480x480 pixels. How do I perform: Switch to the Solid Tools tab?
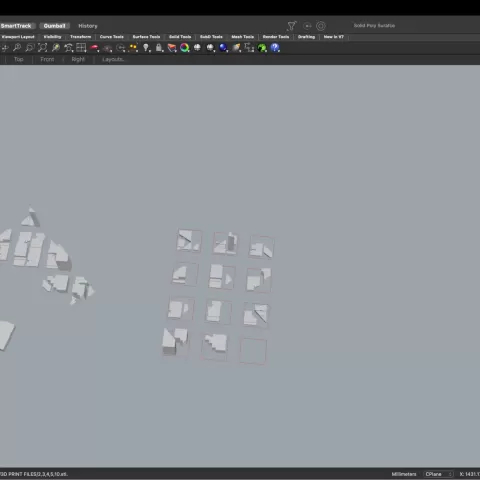point(180,37)
